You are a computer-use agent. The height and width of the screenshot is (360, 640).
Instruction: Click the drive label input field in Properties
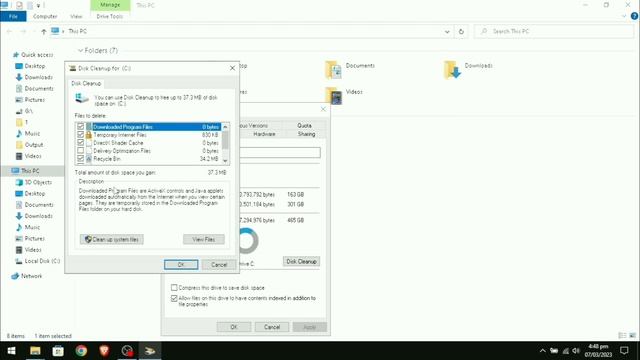(280, 153)
